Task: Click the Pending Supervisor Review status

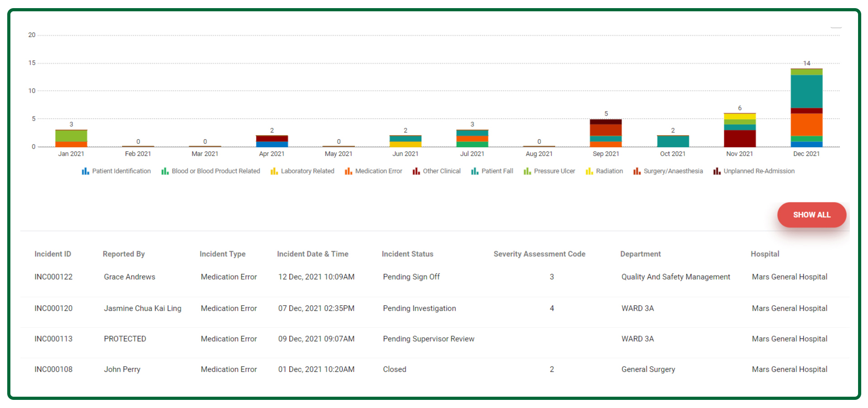Action: [429, 339]
